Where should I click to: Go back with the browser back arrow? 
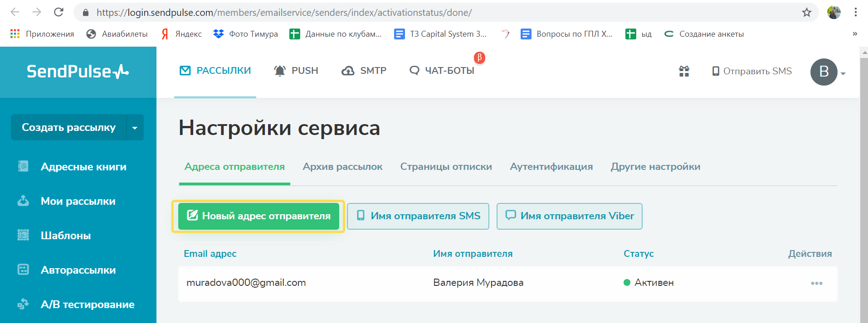click(15, 12)
